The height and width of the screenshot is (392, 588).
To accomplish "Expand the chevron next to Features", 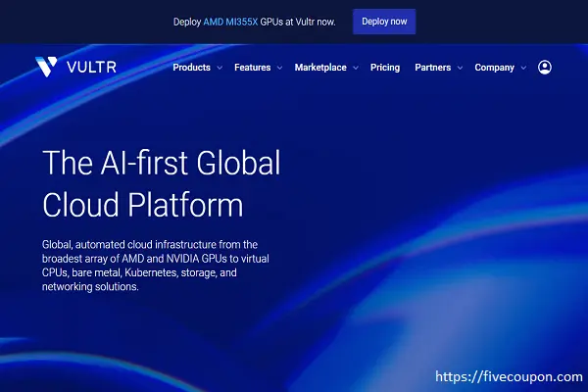I will click(x=279, y=68).
